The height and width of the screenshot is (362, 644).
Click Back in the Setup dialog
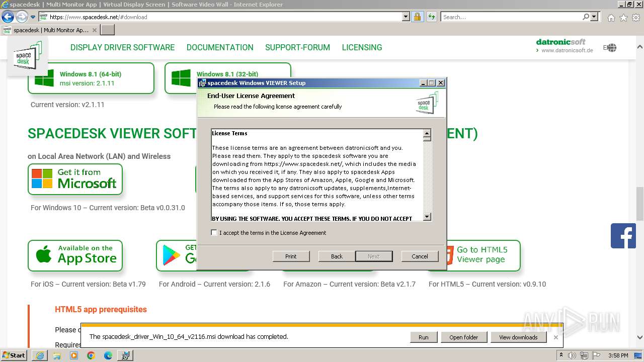[x=337, y=256]
